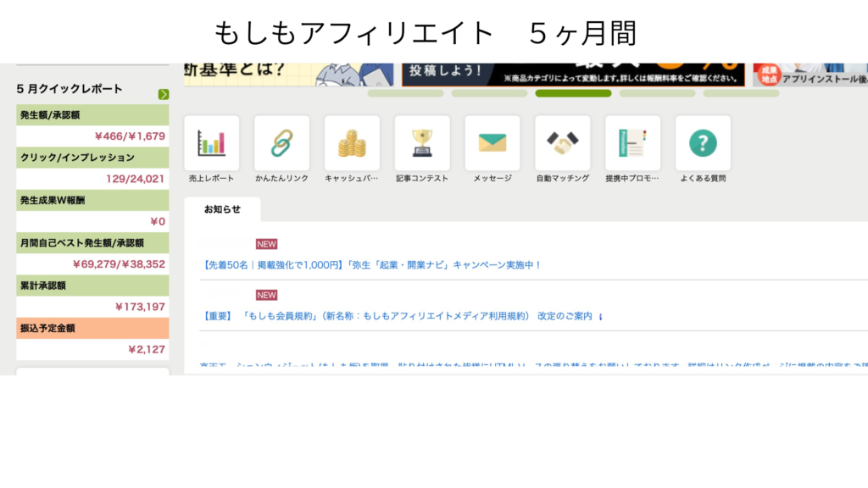
Task: Click the 5月クイックレポート heading
Action: click(70, 88)
